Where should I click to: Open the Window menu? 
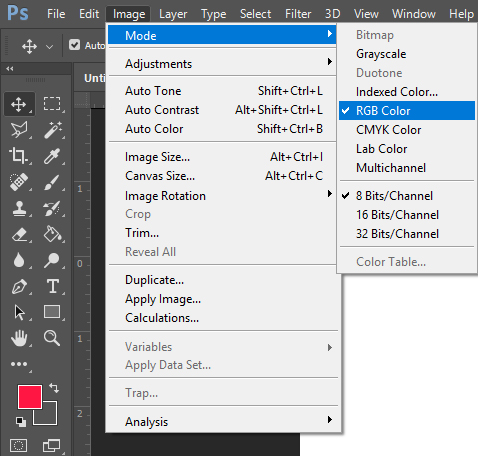[414, 14]
